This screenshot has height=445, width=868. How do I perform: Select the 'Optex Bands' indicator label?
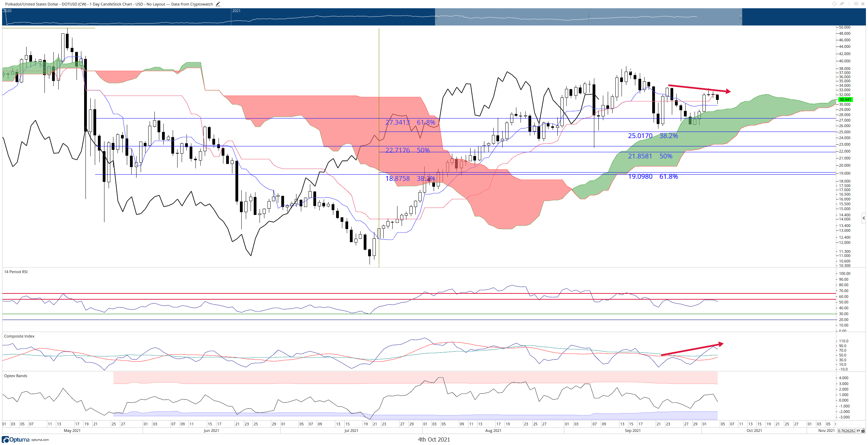pos(16,376)
